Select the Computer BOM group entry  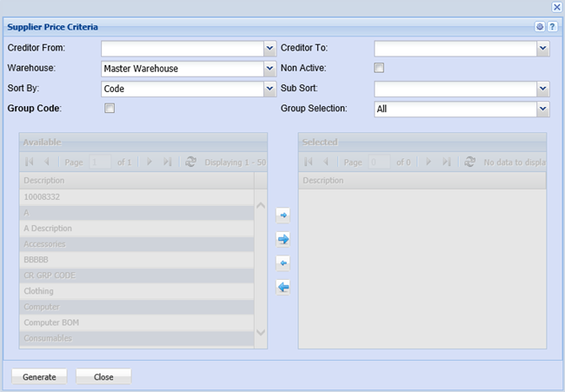(x=136, y=322)
